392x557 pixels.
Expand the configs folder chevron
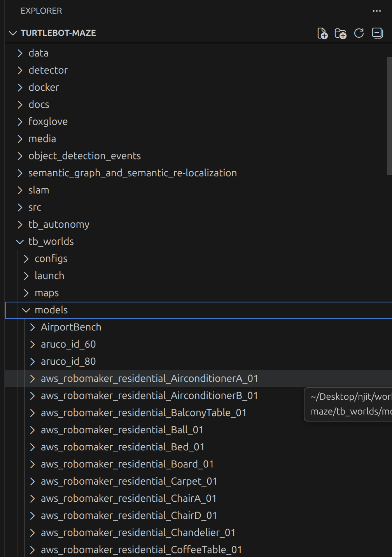tap(26, 259)
